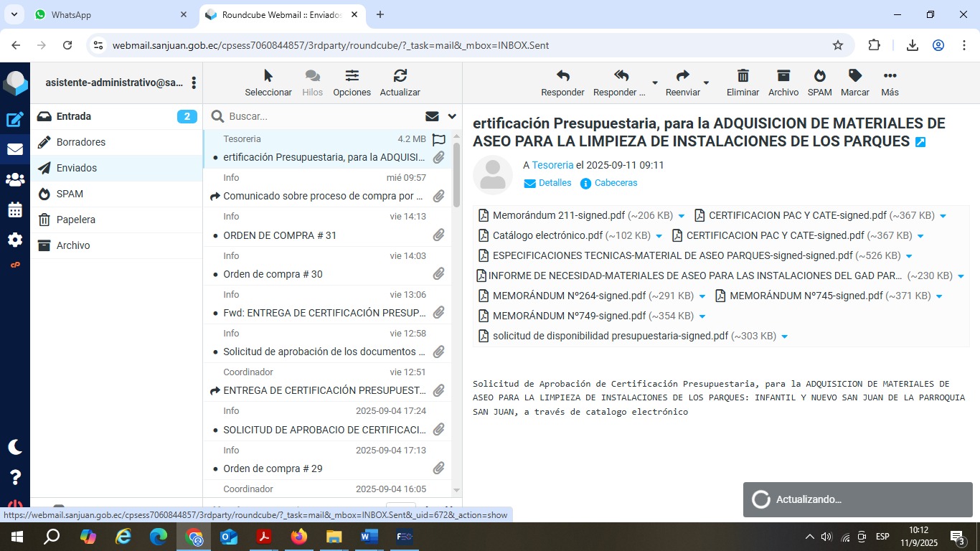The height and width of the screenshot is (551, 980).
Task: Click the Buscar search field
Action: coord(323,116)
